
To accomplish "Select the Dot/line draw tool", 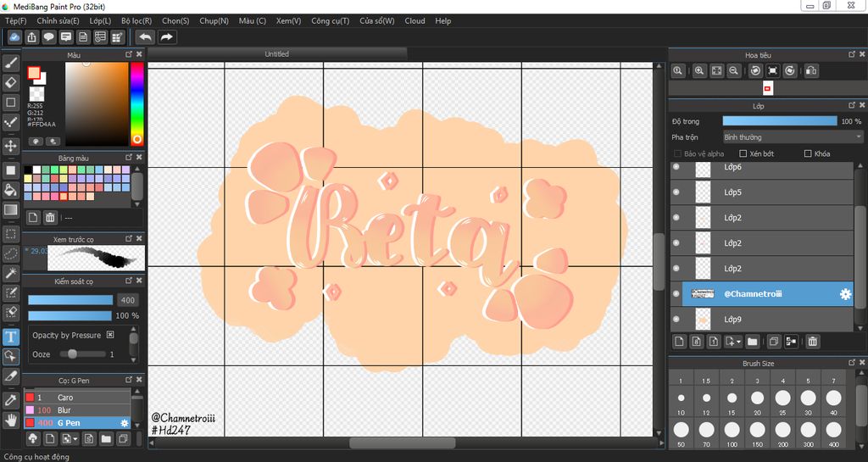I will [x=10, y=122].
